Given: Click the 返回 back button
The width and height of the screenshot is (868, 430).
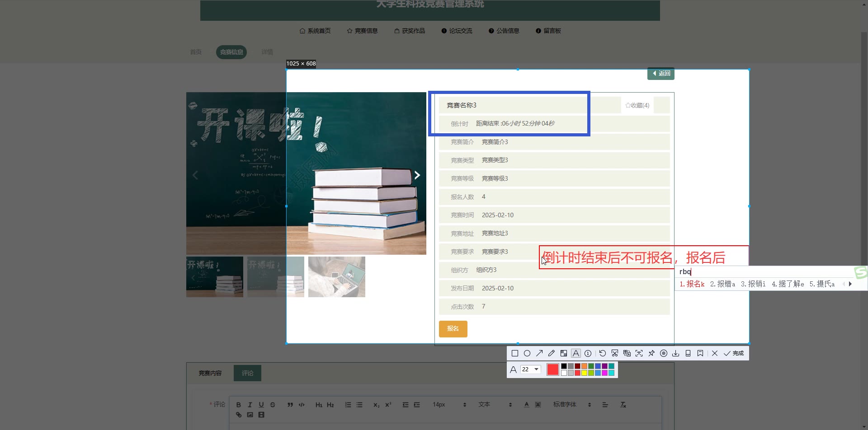Looking at the screenshot, I should point(661,74).
